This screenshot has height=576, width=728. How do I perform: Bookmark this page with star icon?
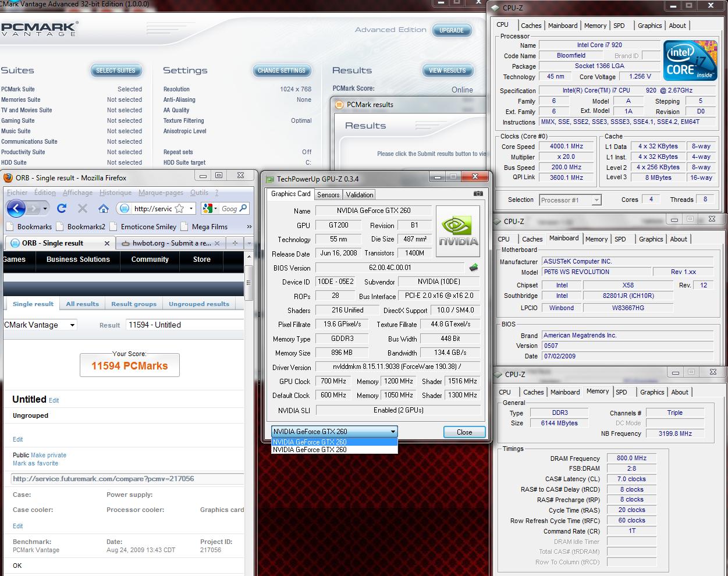179,208
